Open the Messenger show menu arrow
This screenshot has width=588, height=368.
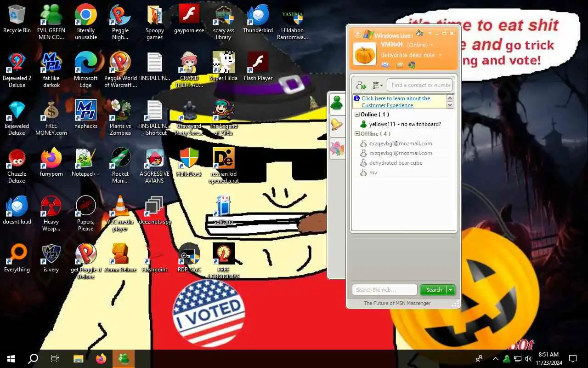click(x=430, y=33)
